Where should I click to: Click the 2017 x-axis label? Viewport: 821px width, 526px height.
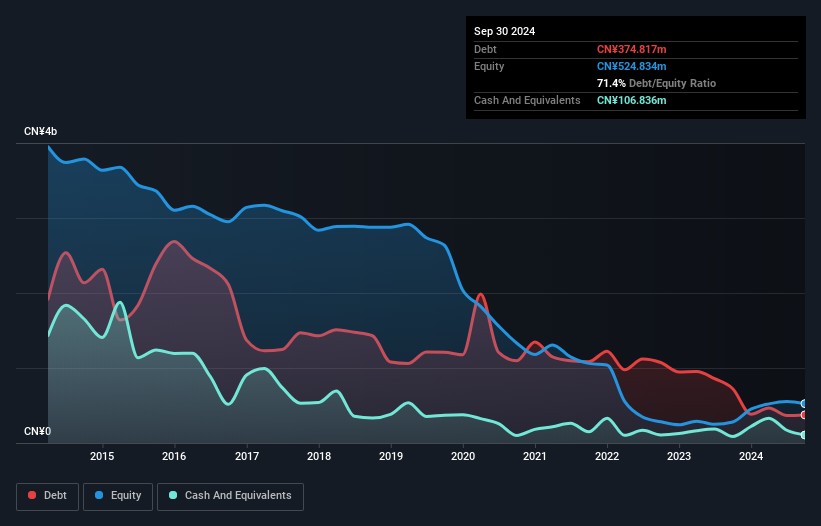pyautogui.click(x=247, y=456)
